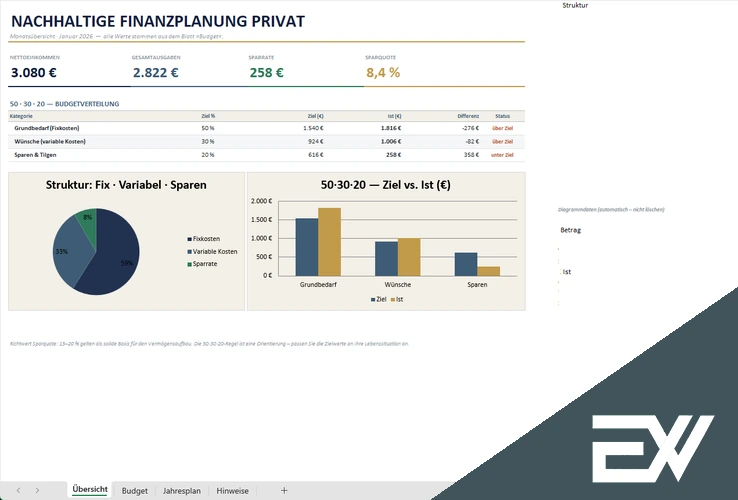Image resolution: width=738 pixels, height=500 pixels.
Task: Click the Richtwert Sparquote footnote
Action: click(209, 344)
